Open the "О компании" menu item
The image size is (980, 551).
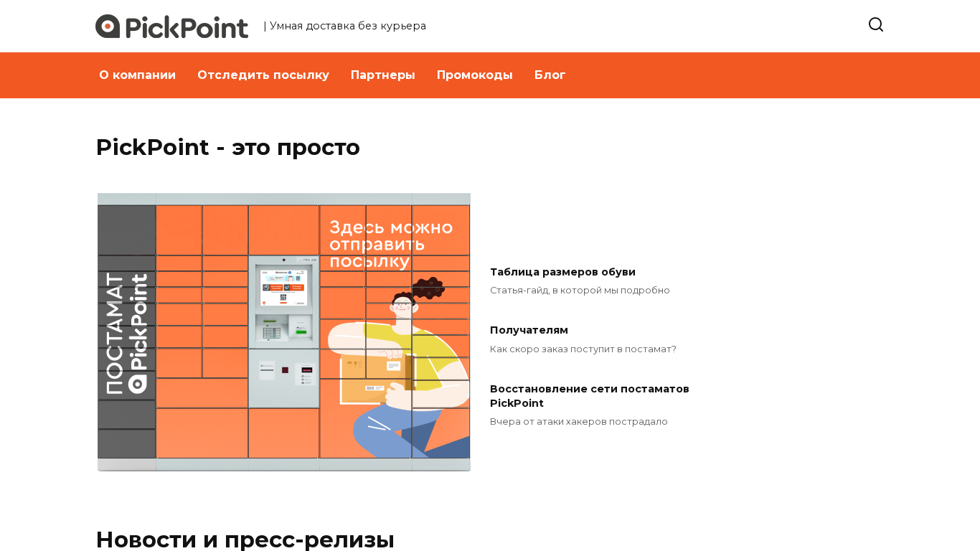[x=138, y=75]
